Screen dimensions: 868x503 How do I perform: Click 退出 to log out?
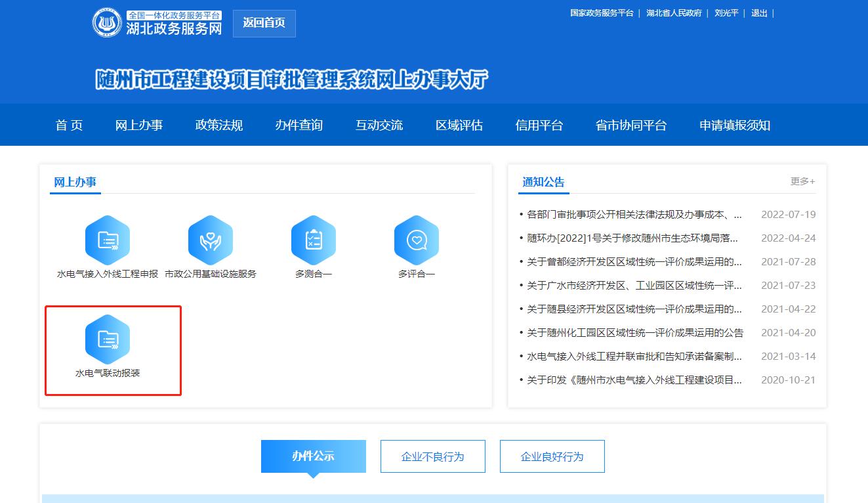(x=759, y=13)
